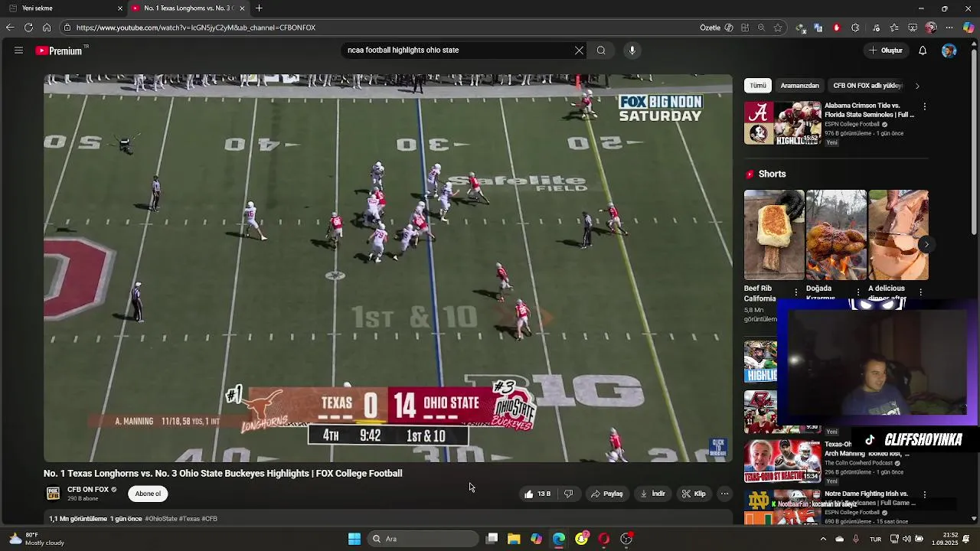Start voice search with the microphone
This screenshot has width=980, height=551.
632,51
